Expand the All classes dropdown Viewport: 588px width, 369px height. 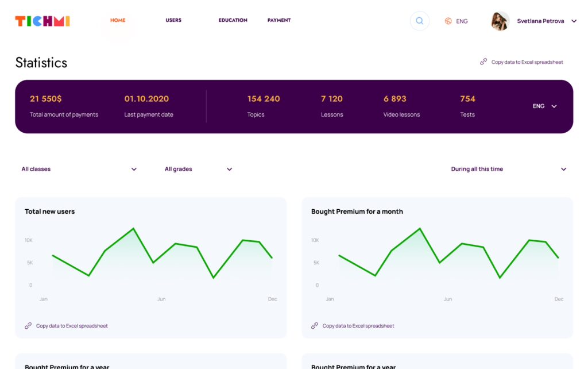(x=79, y=169)
